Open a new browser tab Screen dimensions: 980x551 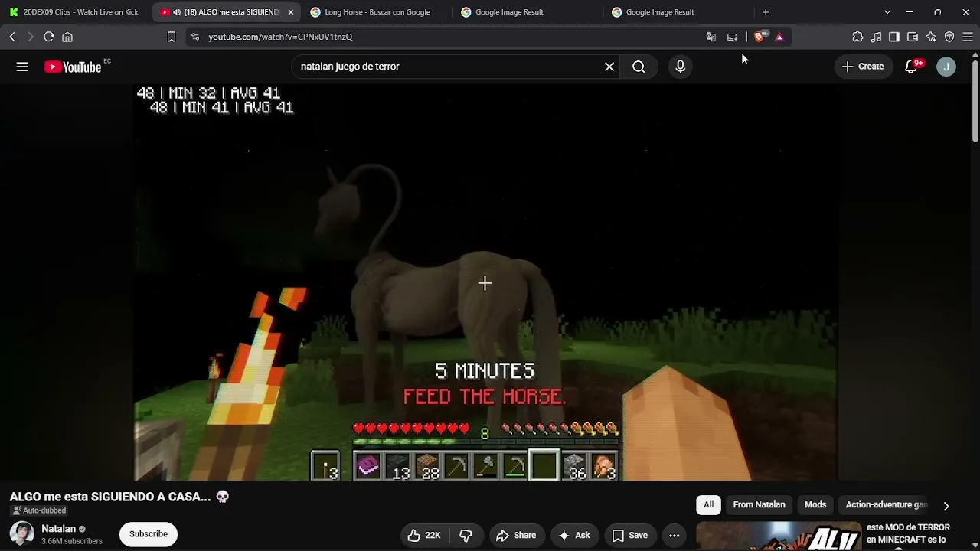(766, 12)
